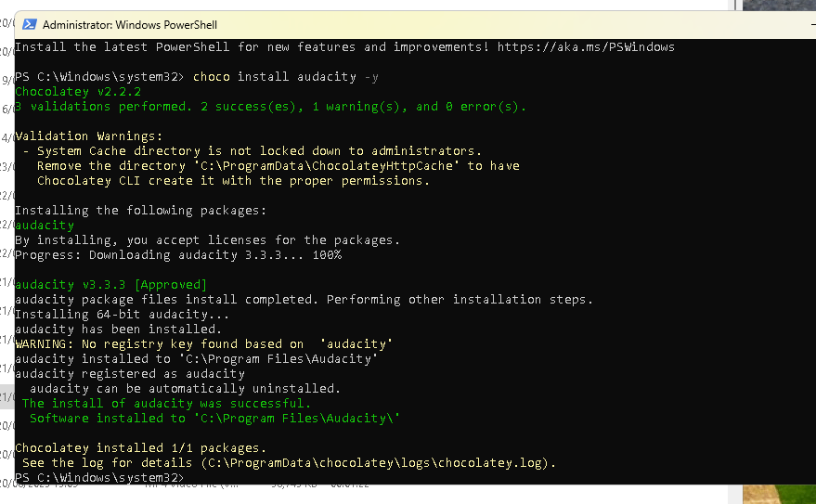Click the https://aka.ms/PSWindows URL text

tap(586, 46)
